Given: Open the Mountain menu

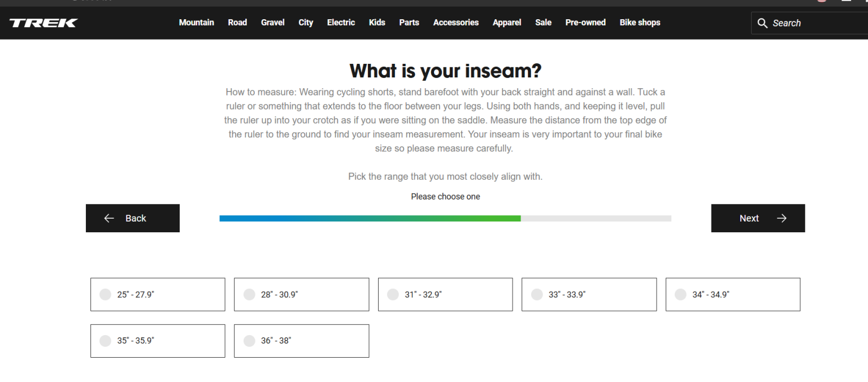Looking at the screenshot, I should pos(196,23).
